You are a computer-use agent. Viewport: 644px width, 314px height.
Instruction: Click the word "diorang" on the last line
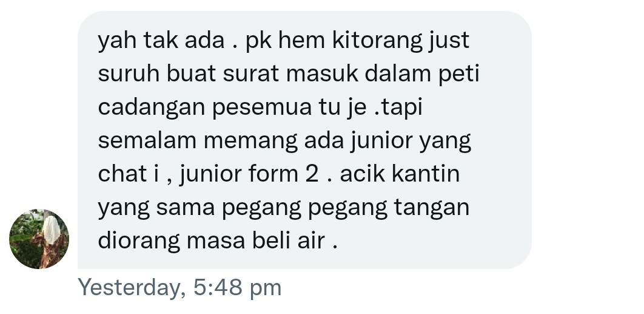coord(139,241)
